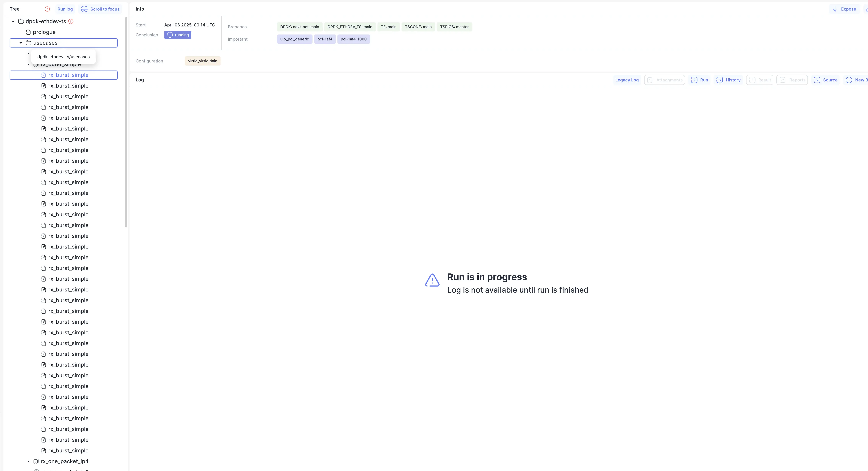Open the Legacy Log link
868x471 pixels.
(627, 80)
